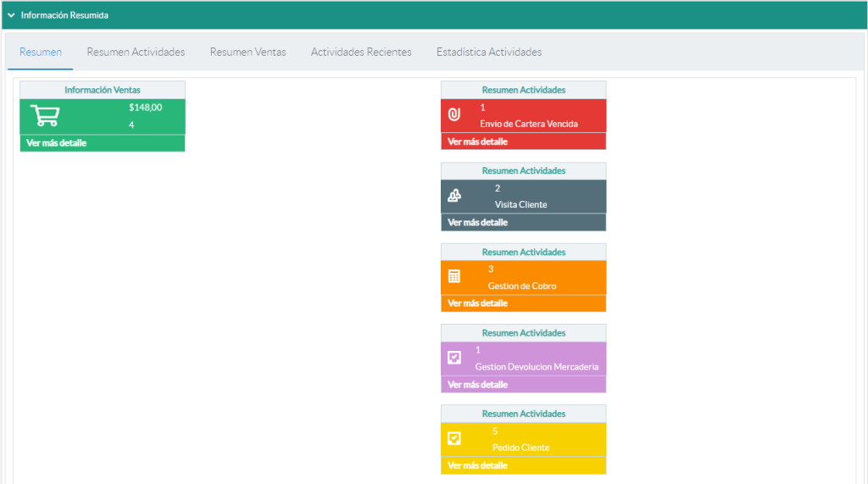Click the $148,00 sales amount
868x484 pixels.
146,108
